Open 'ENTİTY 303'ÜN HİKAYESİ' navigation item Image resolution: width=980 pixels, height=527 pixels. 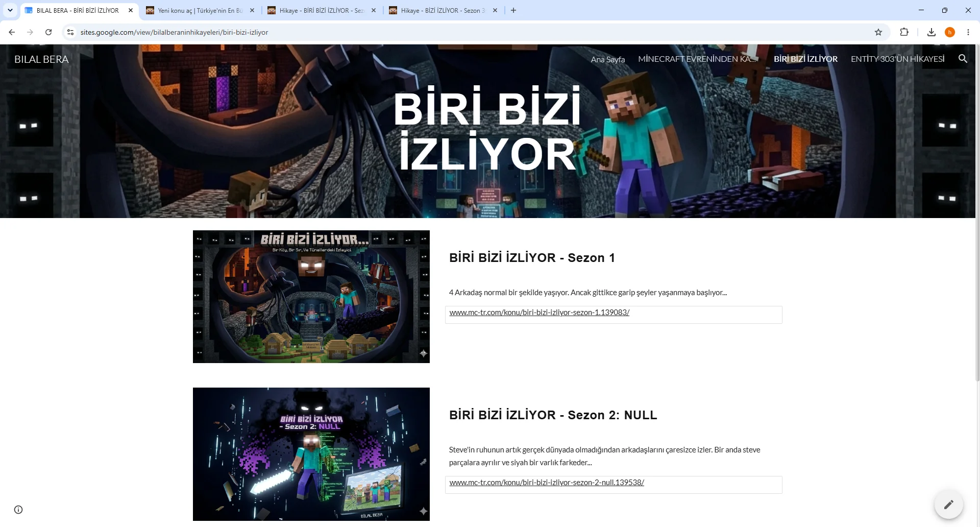tap(897, 59)
